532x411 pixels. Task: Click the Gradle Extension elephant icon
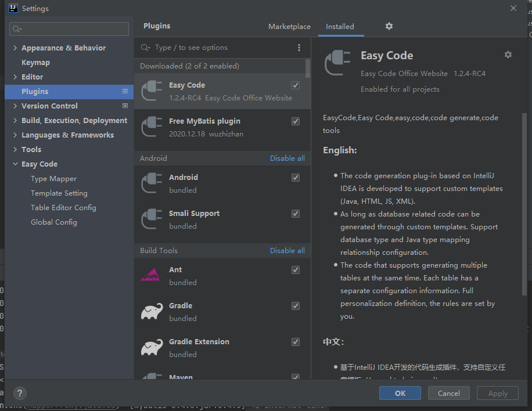click(x=152, y=347)
